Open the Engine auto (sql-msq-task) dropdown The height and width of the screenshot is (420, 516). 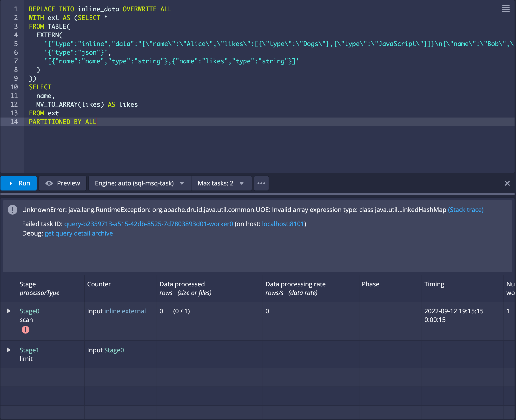click(139, 183)
